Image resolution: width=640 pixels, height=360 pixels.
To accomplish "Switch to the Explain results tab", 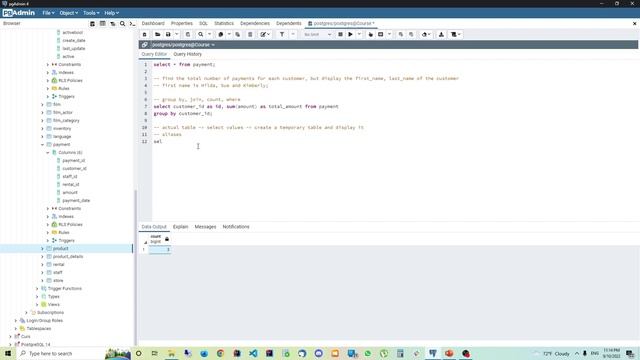I will [x=180, y=227].
